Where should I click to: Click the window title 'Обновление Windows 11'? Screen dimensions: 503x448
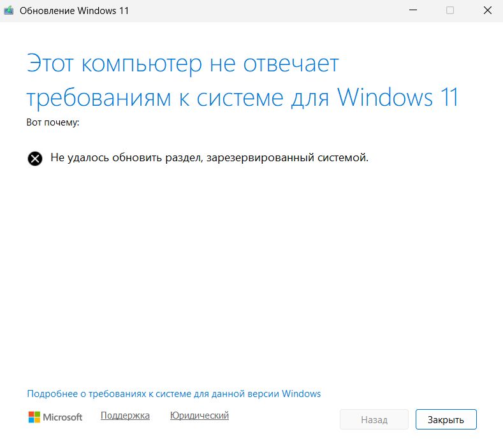click(74, 11)
